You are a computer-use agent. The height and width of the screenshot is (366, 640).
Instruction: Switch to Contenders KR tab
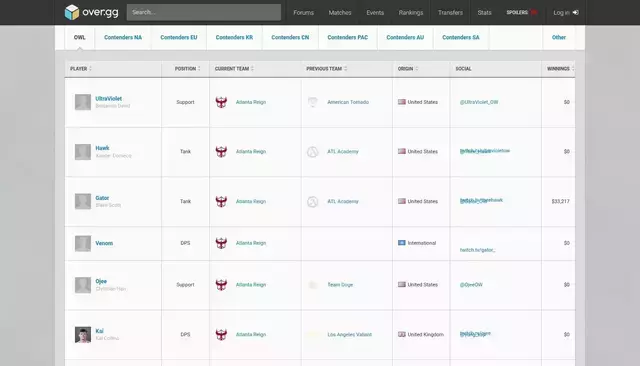pos(234,37)
